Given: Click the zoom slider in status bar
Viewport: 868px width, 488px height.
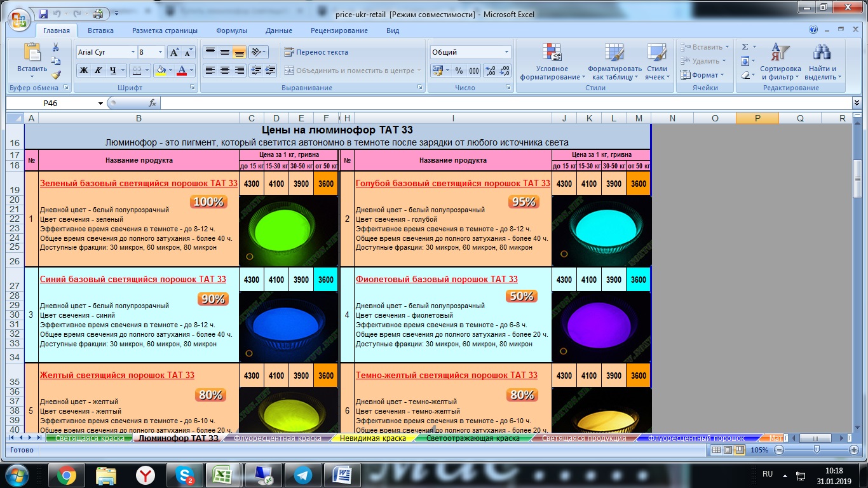Looking at the screenshot, I should pyautogui.click(x=816, y=450).
